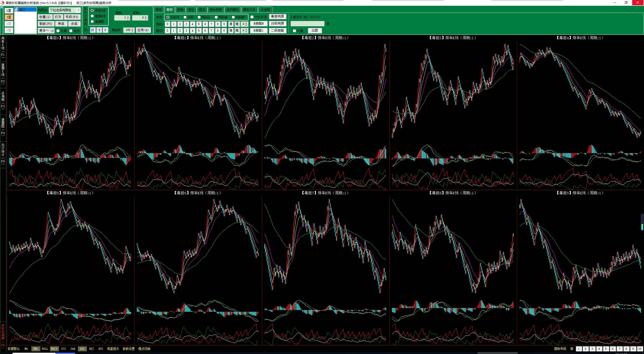Go to next page arrow
The width and height of the screenshot is (644, 354).
pos(106,30)
